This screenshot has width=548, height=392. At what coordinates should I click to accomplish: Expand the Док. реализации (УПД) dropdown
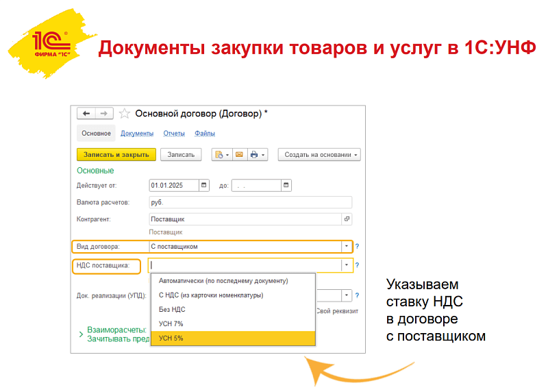pyautogui.click(x=347, y=295)
